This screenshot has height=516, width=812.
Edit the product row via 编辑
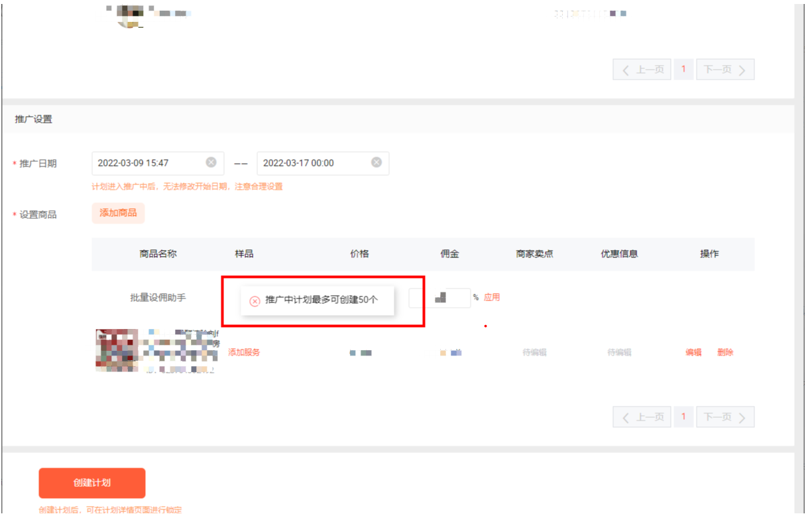[693, 353]
